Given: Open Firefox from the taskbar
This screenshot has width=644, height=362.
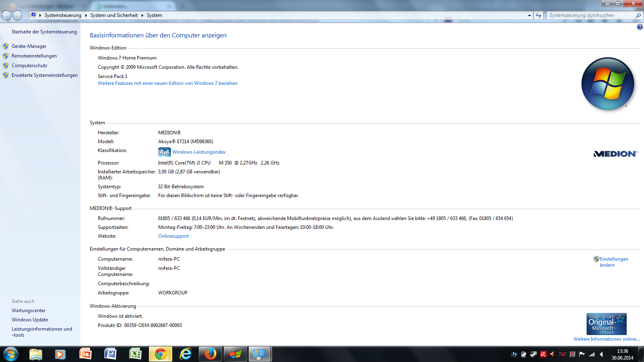Looking at the screenshot, I should pos(210,354).
